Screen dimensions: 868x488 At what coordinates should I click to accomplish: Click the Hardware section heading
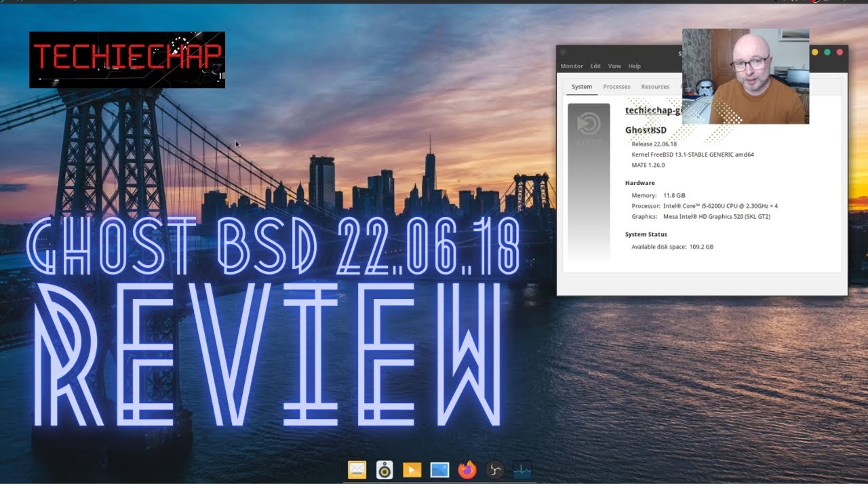click(640, 183)
